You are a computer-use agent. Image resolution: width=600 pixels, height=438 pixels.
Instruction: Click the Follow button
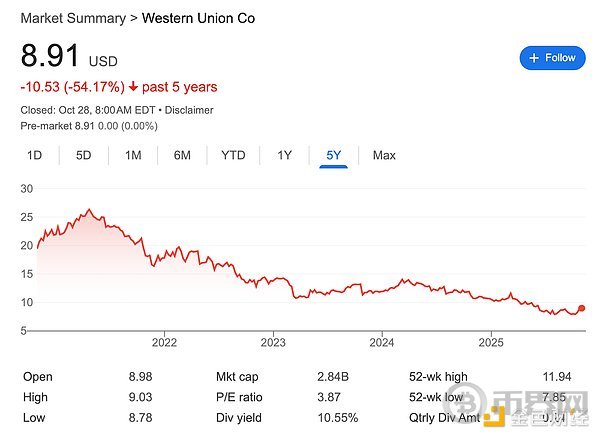point(552,58)
